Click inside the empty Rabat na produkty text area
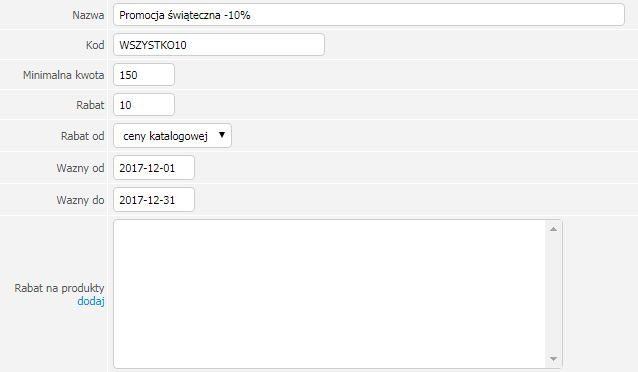638x372 pixels. tap(329, 294)
